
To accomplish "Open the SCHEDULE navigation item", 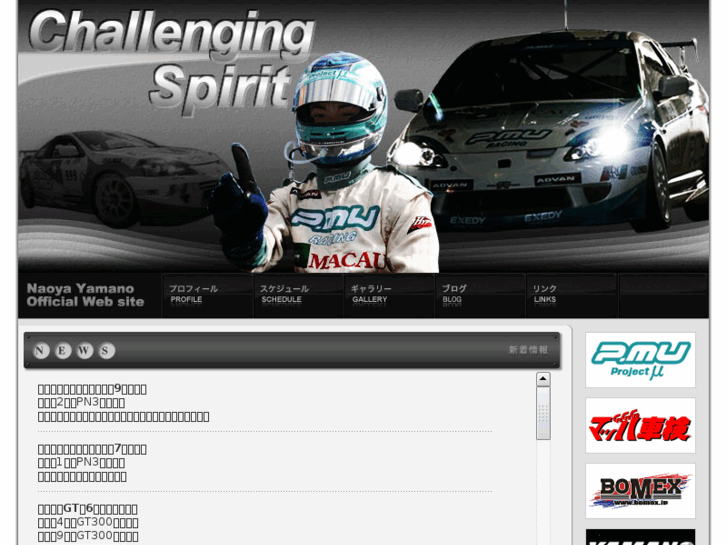I will click(299, 295).
